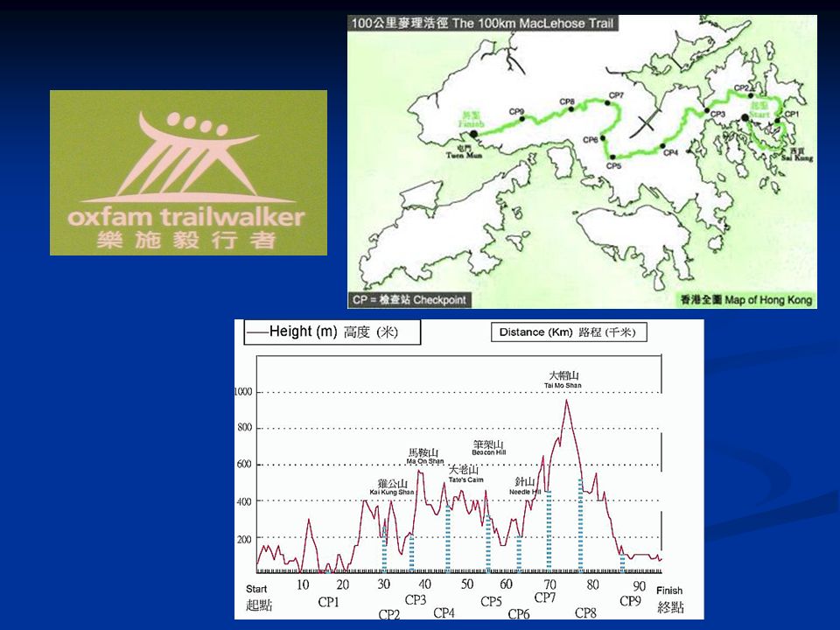Click the Beacon Hill peak label
This screenshot has width=840, height=630.
(488, 447)
